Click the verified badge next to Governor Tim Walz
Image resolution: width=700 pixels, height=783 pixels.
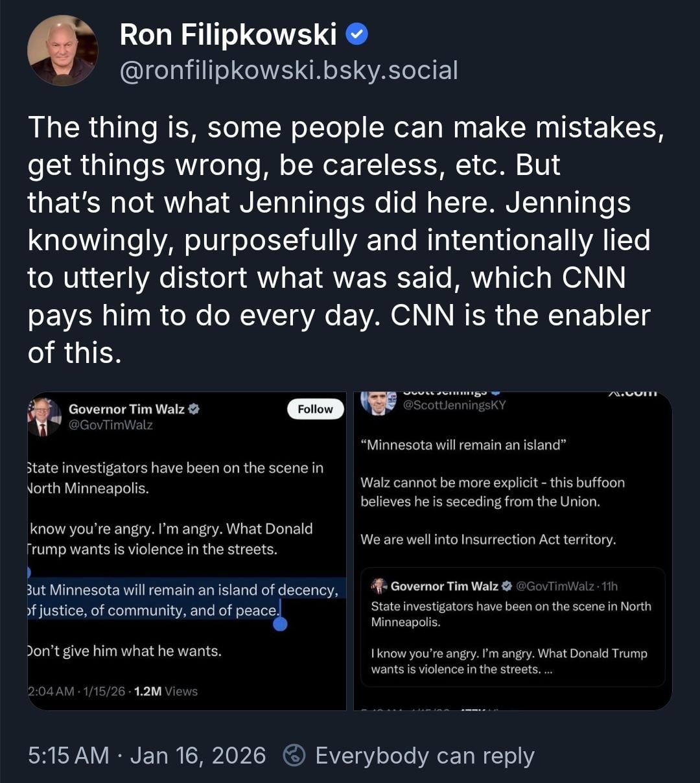(193, 409)
